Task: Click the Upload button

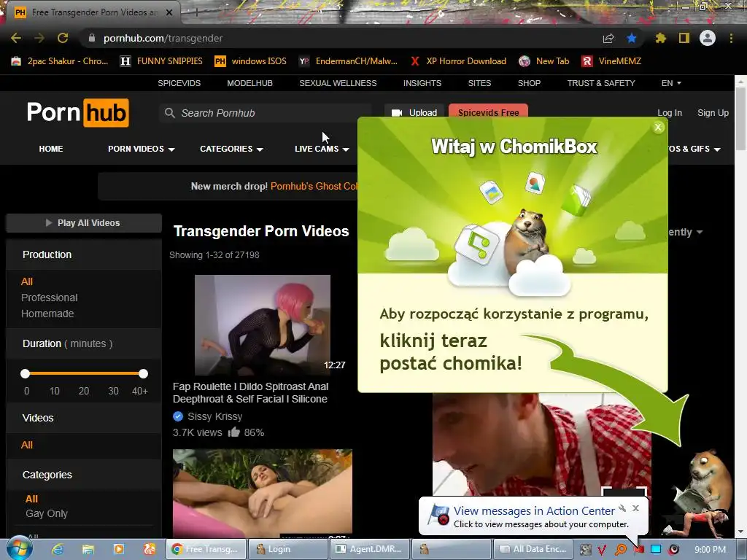Action: (414, 112)
